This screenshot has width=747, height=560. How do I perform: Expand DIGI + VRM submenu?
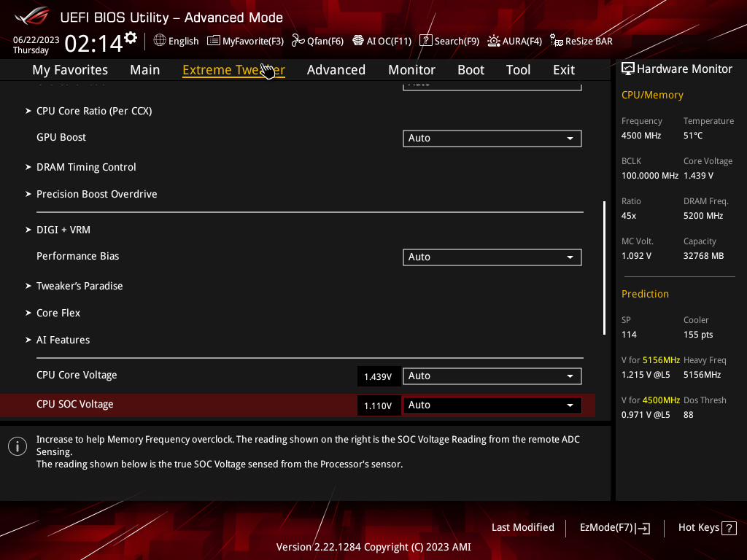[63, 230]
